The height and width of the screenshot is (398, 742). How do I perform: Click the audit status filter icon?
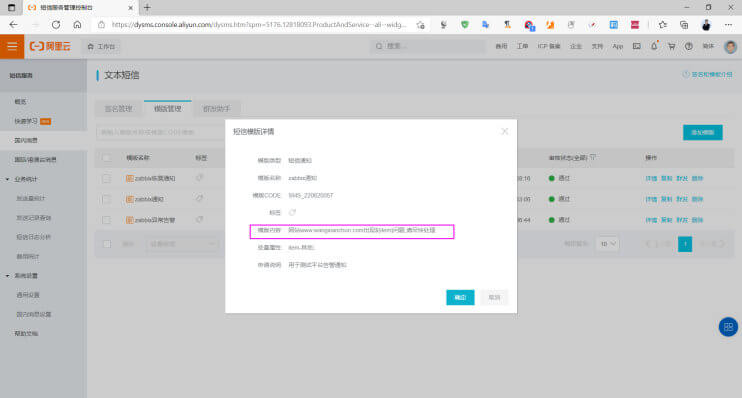(592, 158)
